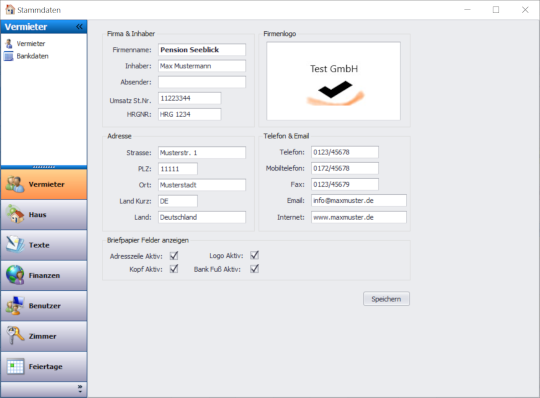Click the Zimmer keys icon
Image resolution: width=540 pixels, height=398 pixels.
coord(15,336)
